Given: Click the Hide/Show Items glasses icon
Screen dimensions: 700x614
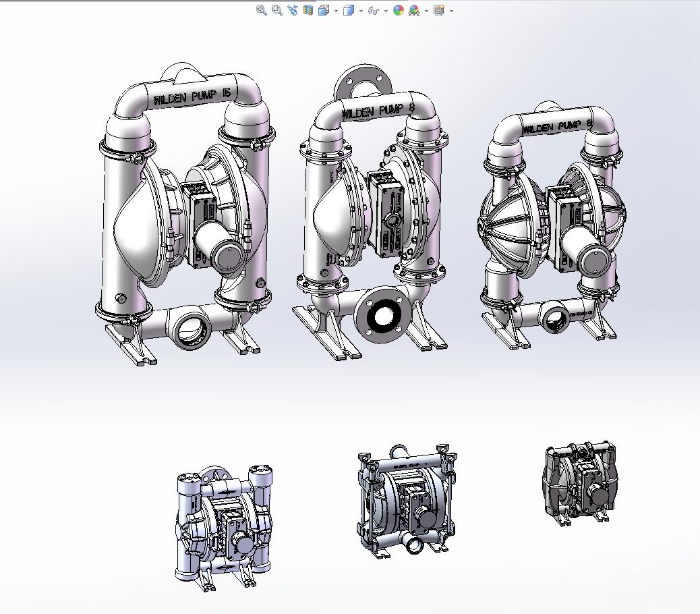Looking at the screenshot, I should (374, 10).
